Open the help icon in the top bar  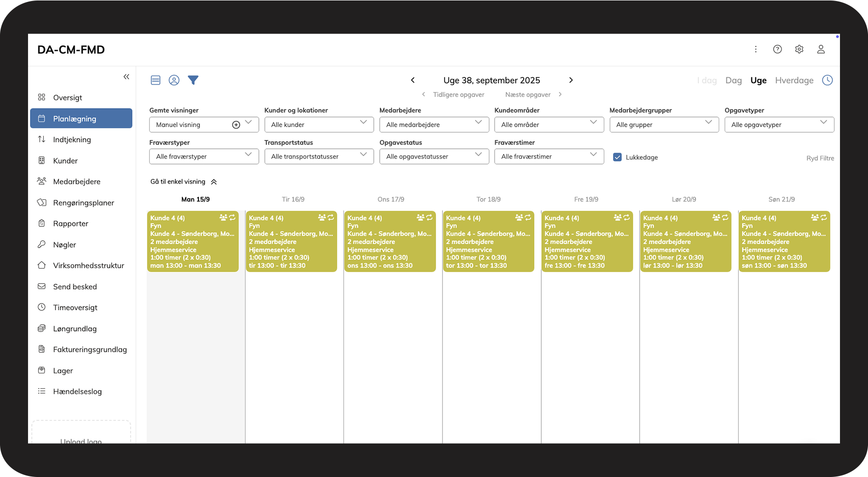777,49
